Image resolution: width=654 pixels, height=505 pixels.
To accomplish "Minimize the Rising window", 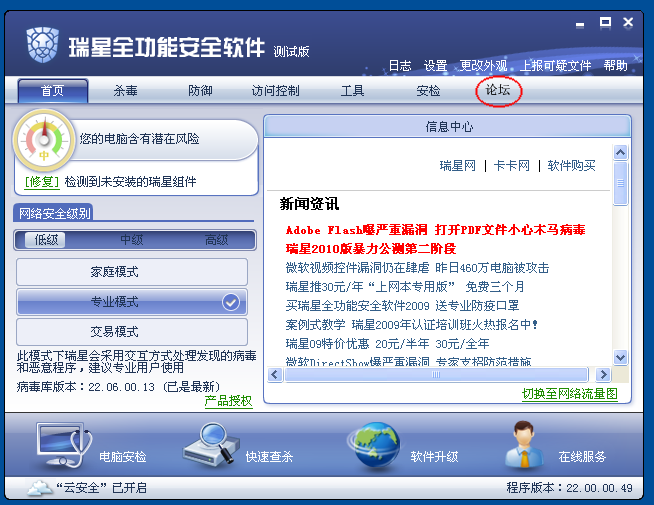I will (x=580, y=25).
